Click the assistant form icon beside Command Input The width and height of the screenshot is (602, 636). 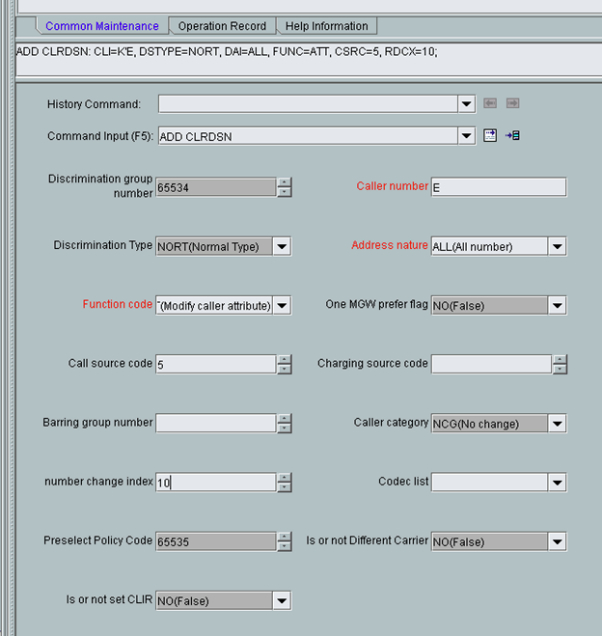490,135
